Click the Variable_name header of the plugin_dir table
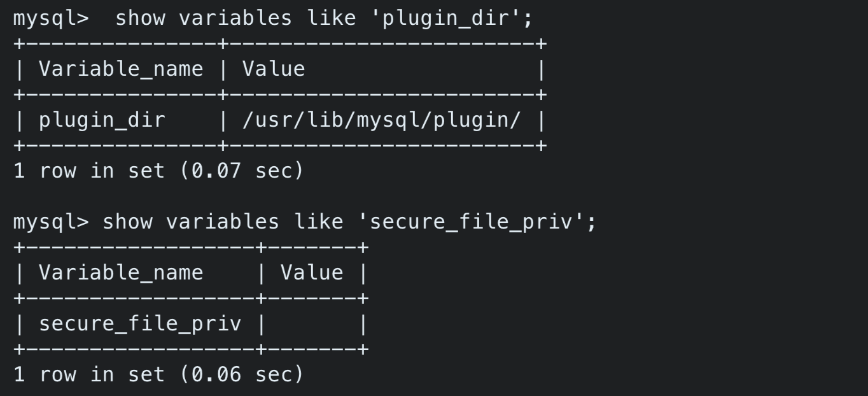 (x=121, y=69)
